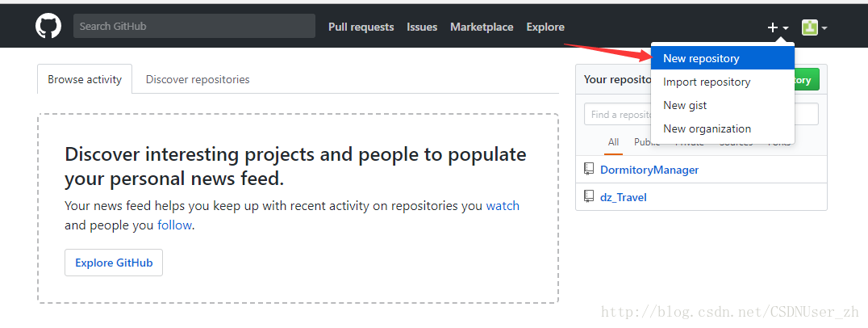Open the dz_Travel repository

[x=624, y=196]
